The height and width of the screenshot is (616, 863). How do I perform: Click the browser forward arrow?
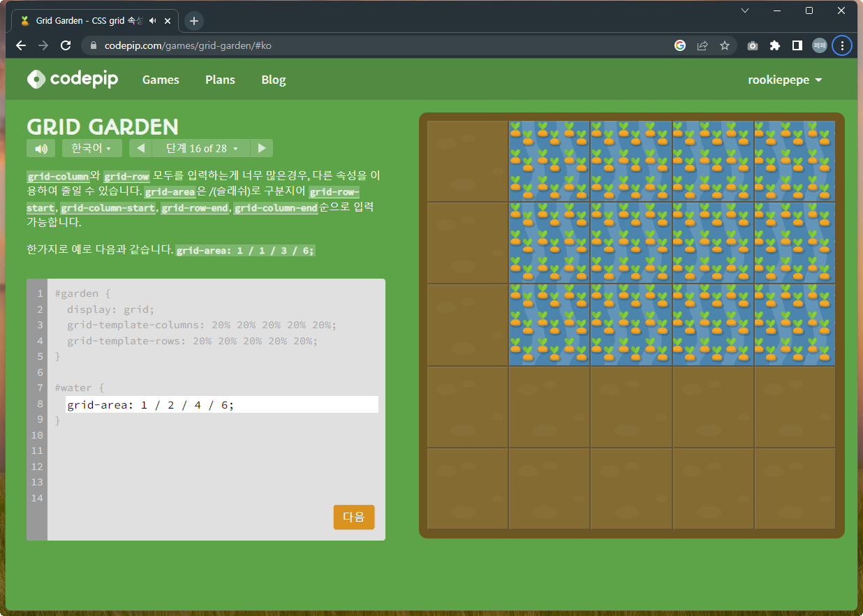click(x=43, y=45)
